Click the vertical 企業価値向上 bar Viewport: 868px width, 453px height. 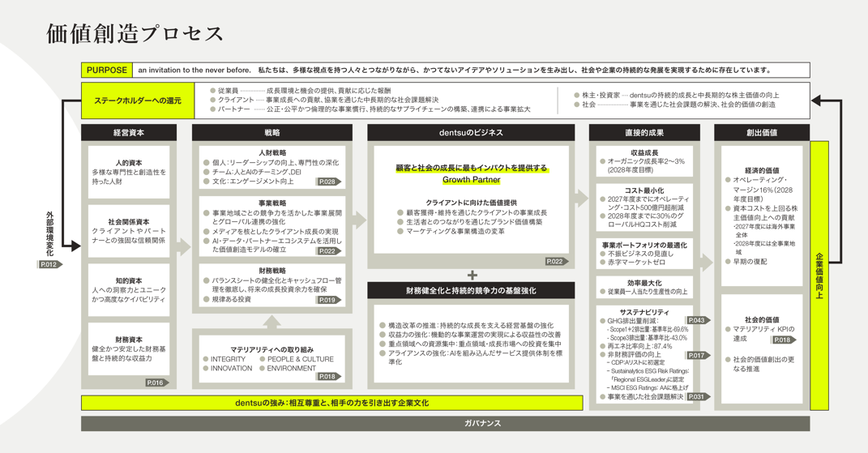819,276
